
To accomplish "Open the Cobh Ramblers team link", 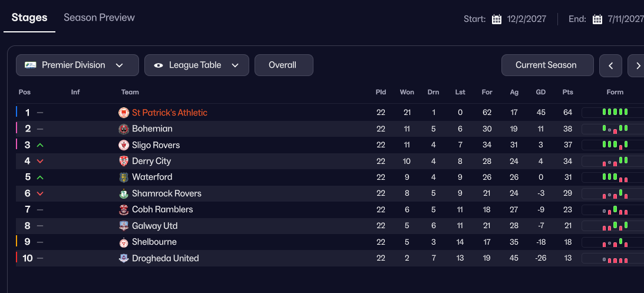I will (x=162, y=209).
